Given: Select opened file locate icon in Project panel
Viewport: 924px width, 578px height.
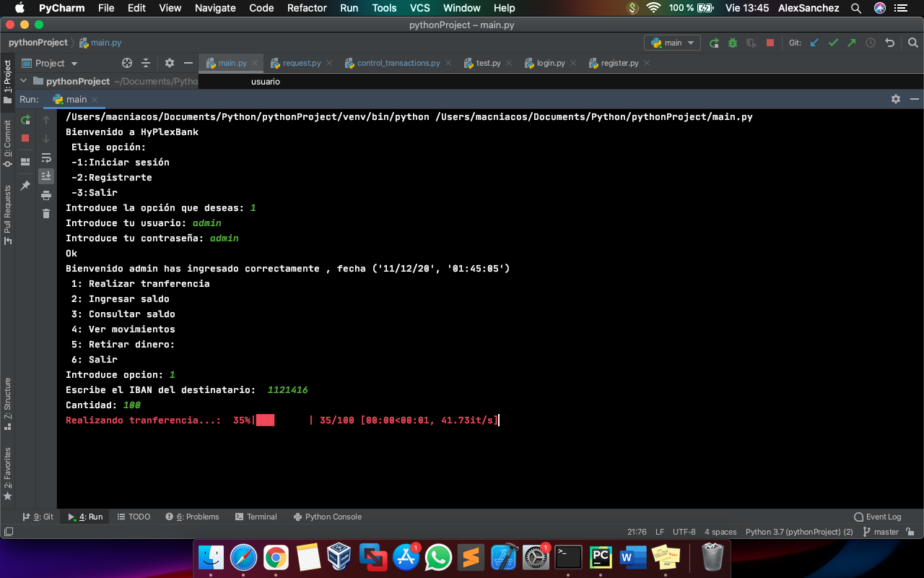Looking at the screenshot, I should pyautogui.click(x=127, y=63).
